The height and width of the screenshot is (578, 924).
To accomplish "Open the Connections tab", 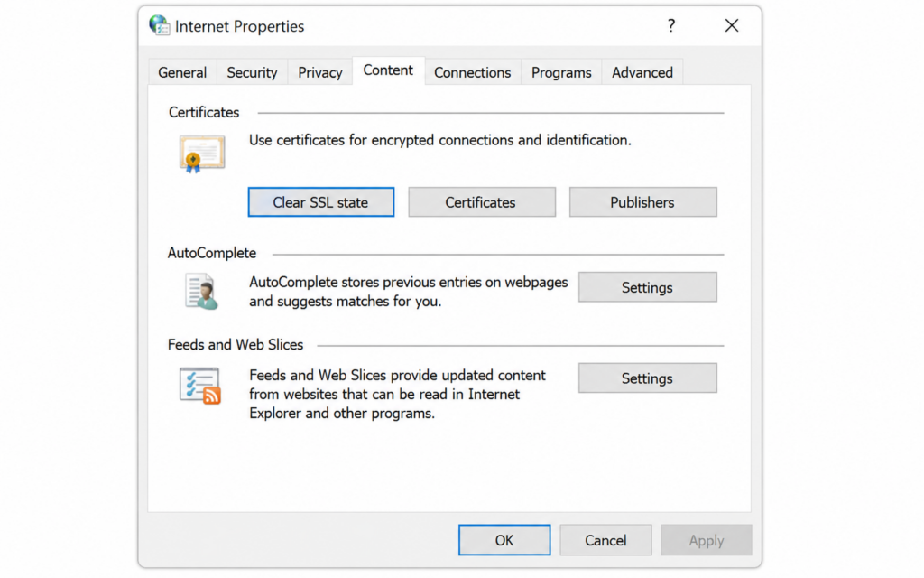I will pos(473,72).
